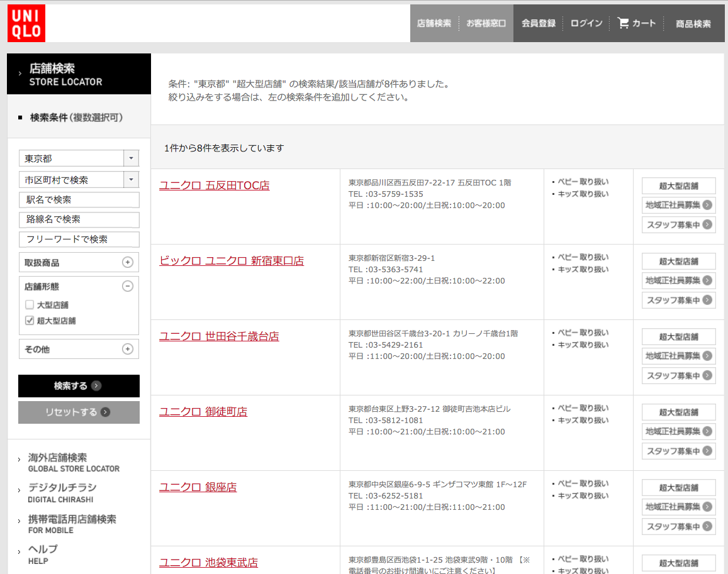Open 携帯電話用店舗検索 For Mobile link
The width and height of the screenshot is (728, 574).
point(72,524)
